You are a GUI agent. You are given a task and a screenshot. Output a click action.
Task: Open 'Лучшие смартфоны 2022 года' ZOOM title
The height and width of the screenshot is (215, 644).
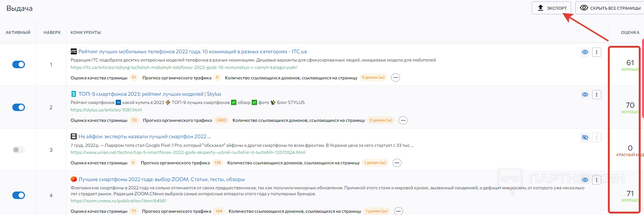click(x=161, y=179)
